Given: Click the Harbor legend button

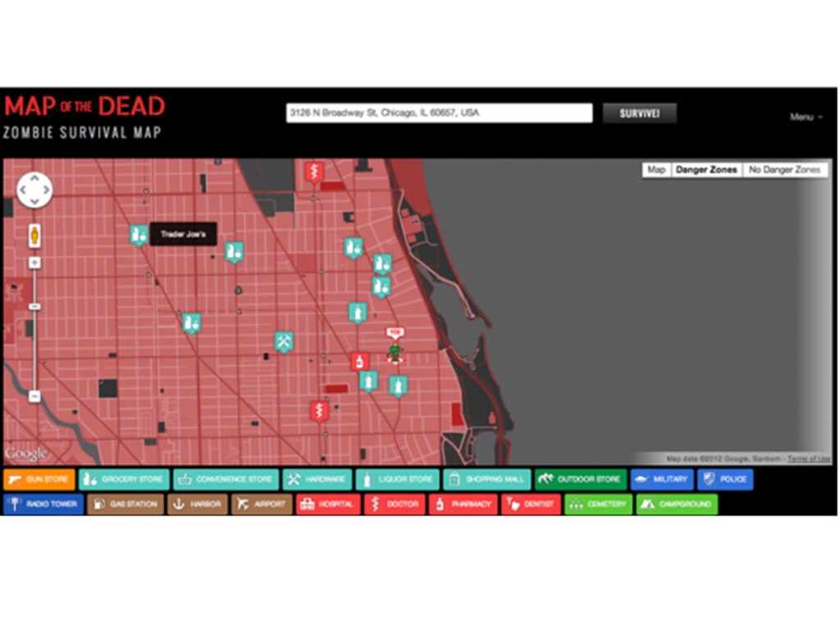Looking at the screenshot, I should point(197,504).
